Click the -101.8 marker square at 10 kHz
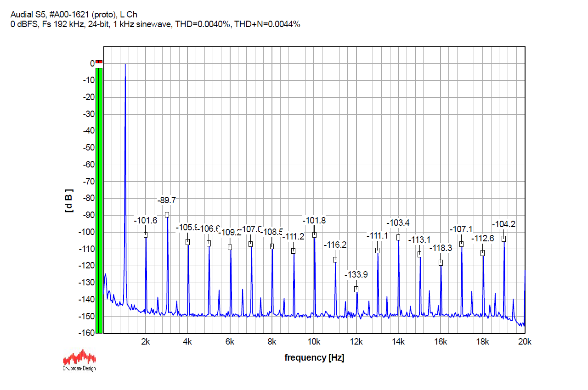Viewport: 588px width, 390px height. pyautogui.click(x=314, y=235)
